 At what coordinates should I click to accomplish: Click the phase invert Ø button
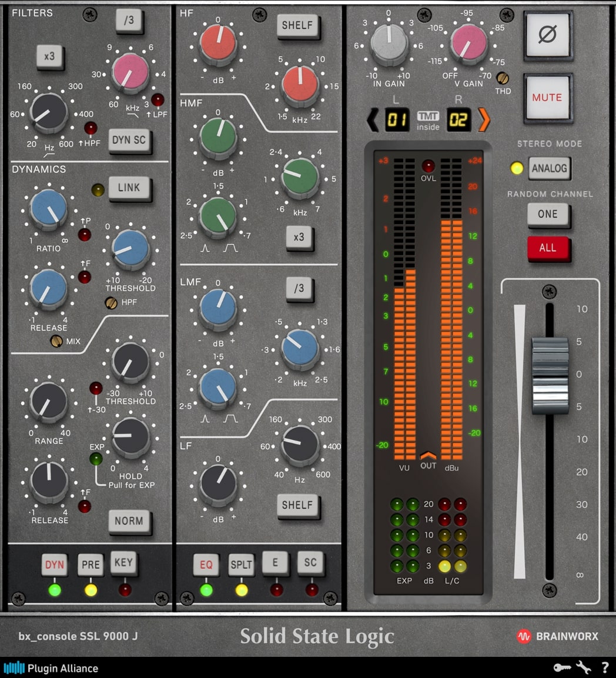click(547, 35)
